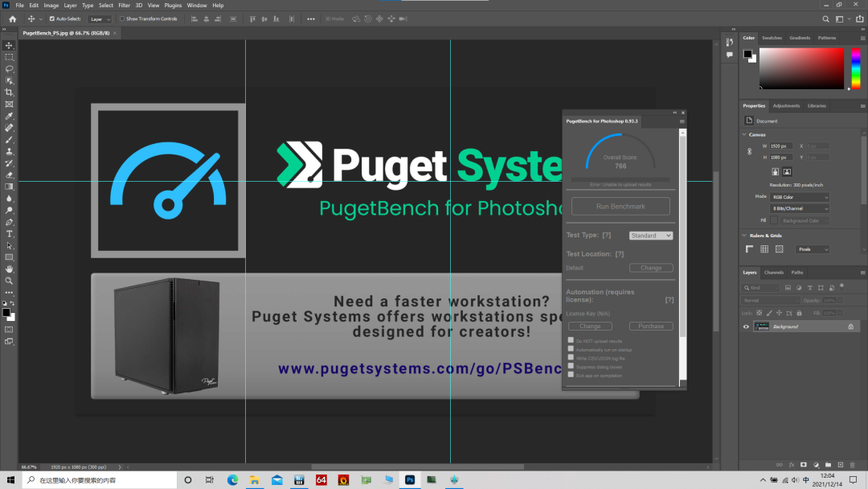This screenshot has height=489, width=868.
Task: Open the Filter menu
Action: coord(124,6)
